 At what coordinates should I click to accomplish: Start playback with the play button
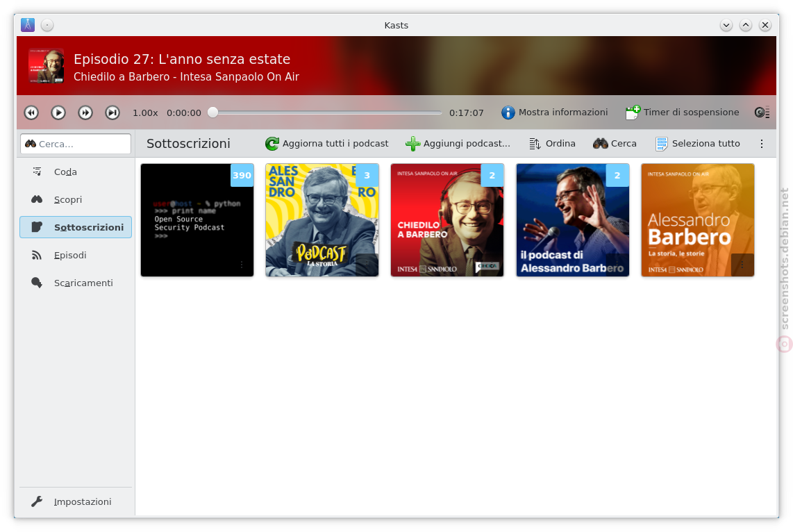coord(58,113)
